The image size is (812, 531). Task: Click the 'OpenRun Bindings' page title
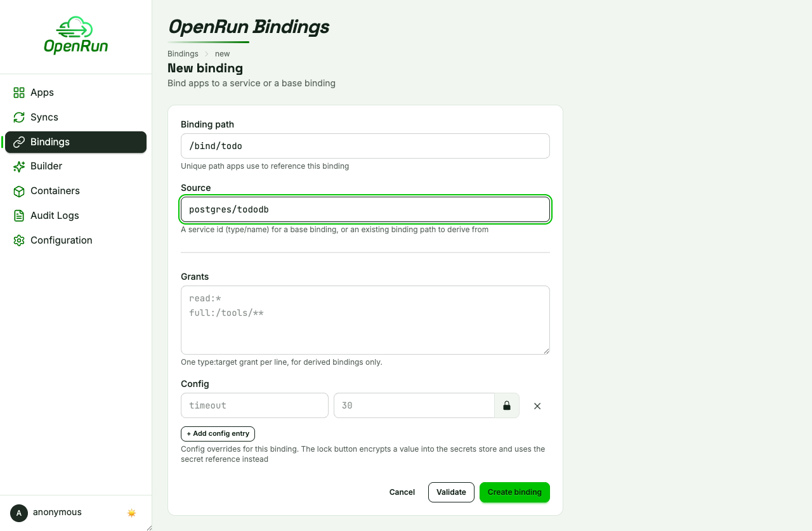coord(248,27)
